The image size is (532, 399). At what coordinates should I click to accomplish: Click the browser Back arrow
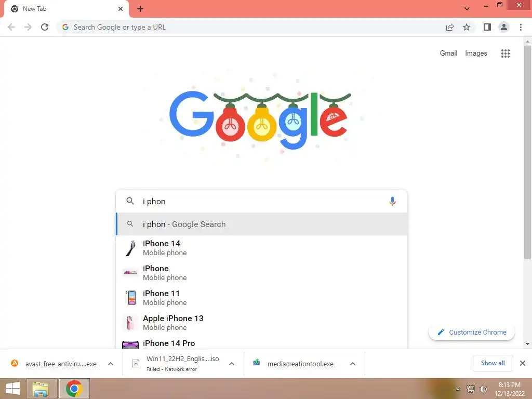tap(11, 27)
